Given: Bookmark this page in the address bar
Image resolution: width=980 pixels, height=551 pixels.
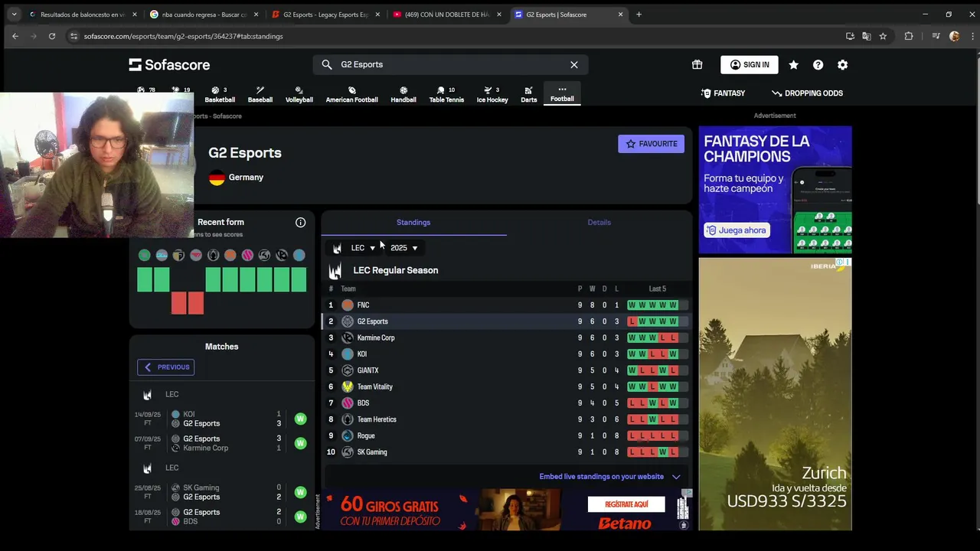Looking at the screenshot, I should 883,36.
